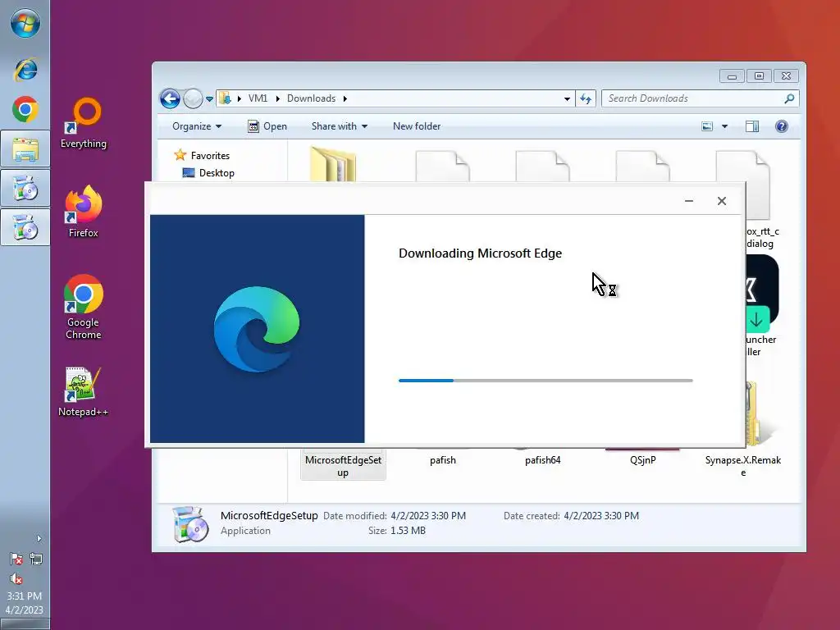
Task: Click the Show desktop strip below the clock
Action: [x=25, y=624]
